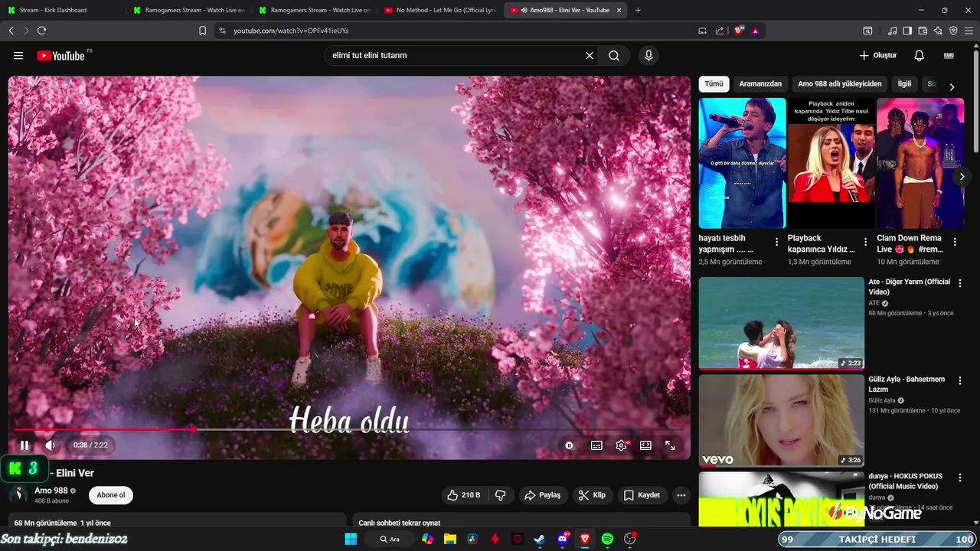Image resolution: width=980 pixels, height=551 pixels.
Task: Open Brave Wallet icon in toolbar
Action: pyautogui.click(x=923, y=31)
